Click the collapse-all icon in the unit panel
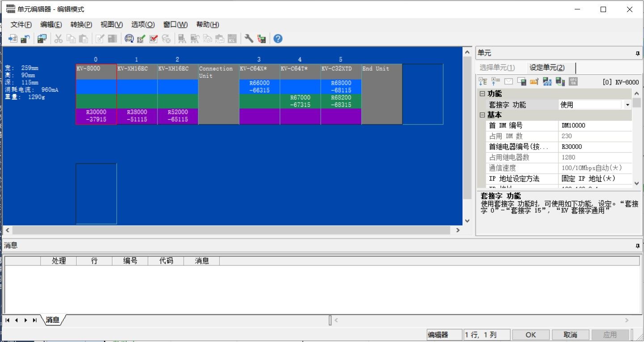This screenshot has height=342, width=644. click(483, 81)
